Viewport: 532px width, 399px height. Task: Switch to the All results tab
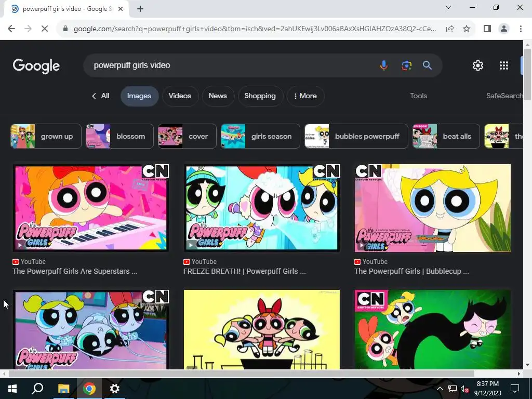pos(100,96)
